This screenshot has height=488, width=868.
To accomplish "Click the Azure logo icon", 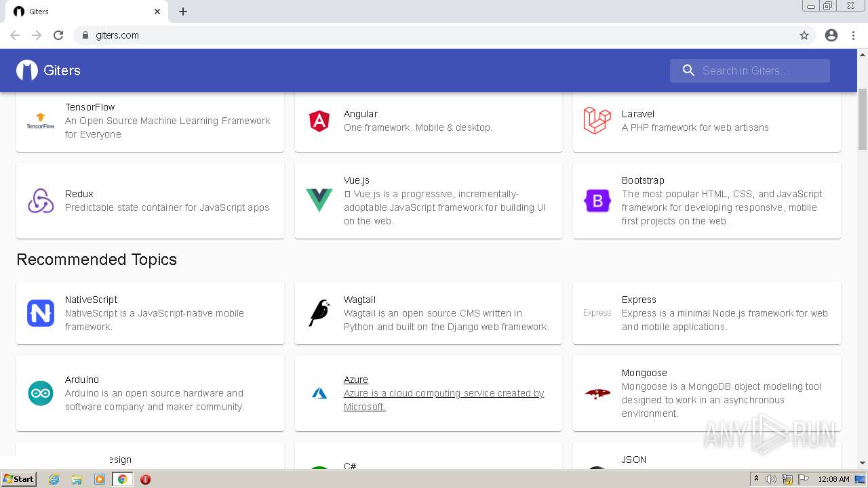I will 319,393.
